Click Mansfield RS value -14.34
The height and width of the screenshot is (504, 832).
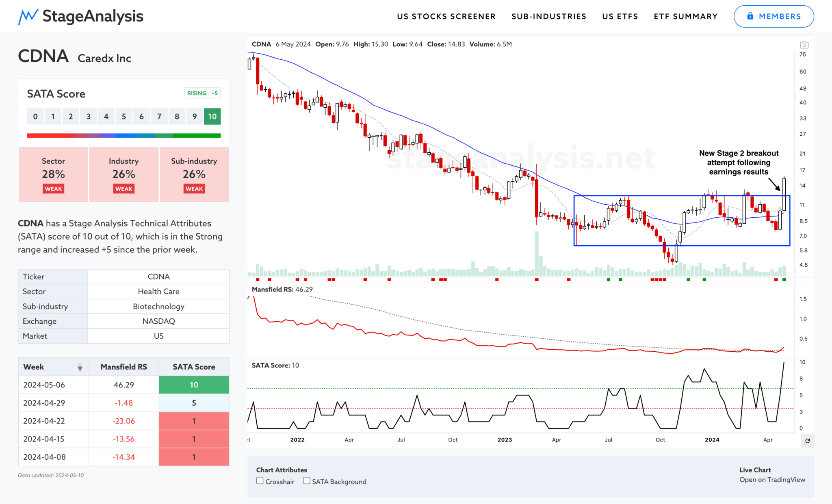123,457
